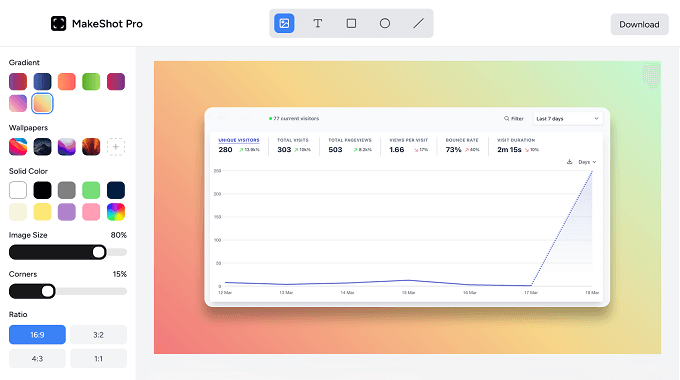Select the Text tool
680x380 pixels.
click(318, 23)
